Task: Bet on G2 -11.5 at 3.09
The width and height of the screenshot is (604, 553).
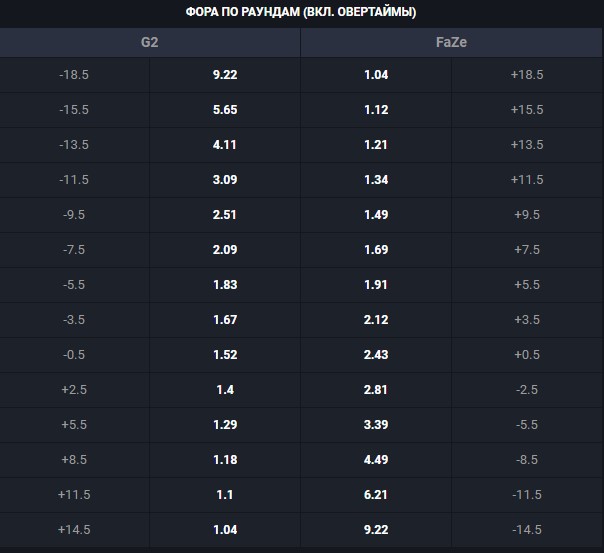Action: pos(225,180)
